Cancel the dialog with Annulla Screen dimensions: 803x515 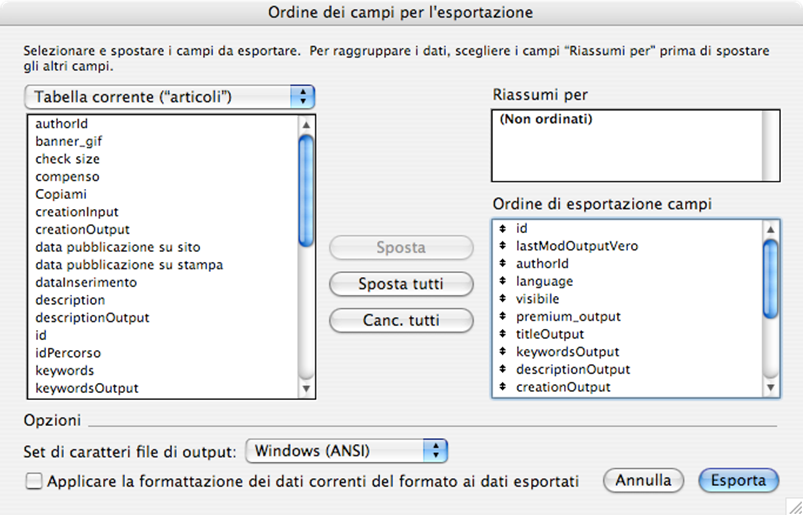pos(643,481)
